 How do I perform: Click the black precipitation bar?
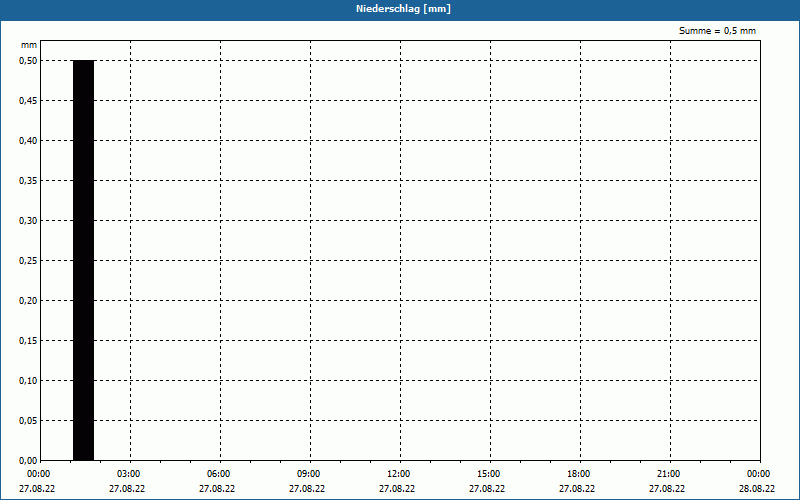[84, 260]
